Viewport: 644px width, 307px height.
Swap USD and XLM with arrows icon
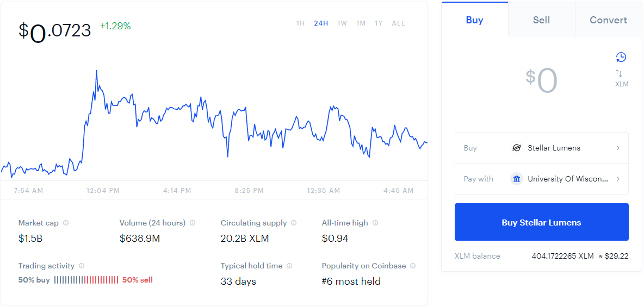pyautogui.click(x=618, y=73)
